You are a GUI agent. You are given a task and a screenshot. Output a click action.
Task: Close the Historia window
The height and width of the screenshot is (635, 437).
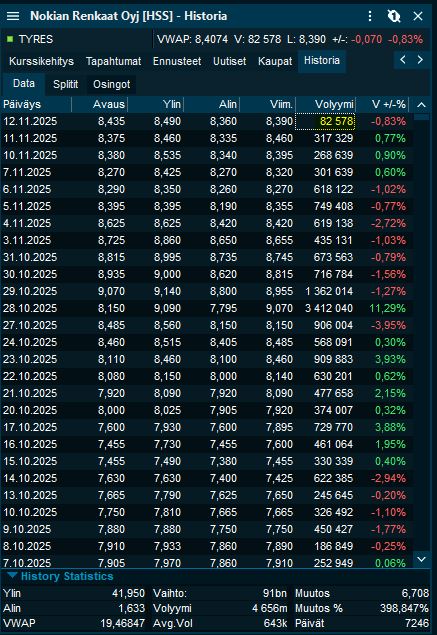pyautogui.click(x=418, y=16)
